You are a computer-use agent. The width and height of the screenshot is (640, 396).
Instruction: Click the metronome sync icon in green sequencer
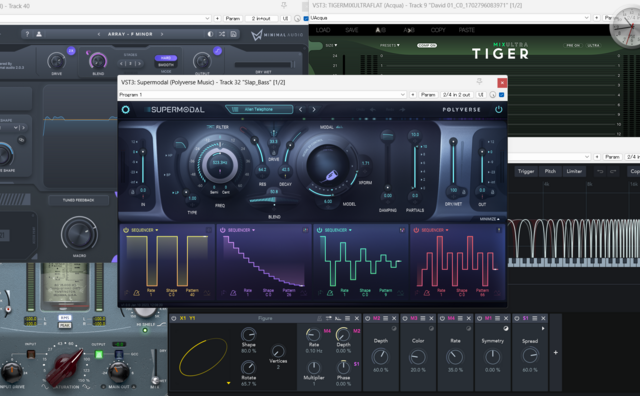coord(330,293)
